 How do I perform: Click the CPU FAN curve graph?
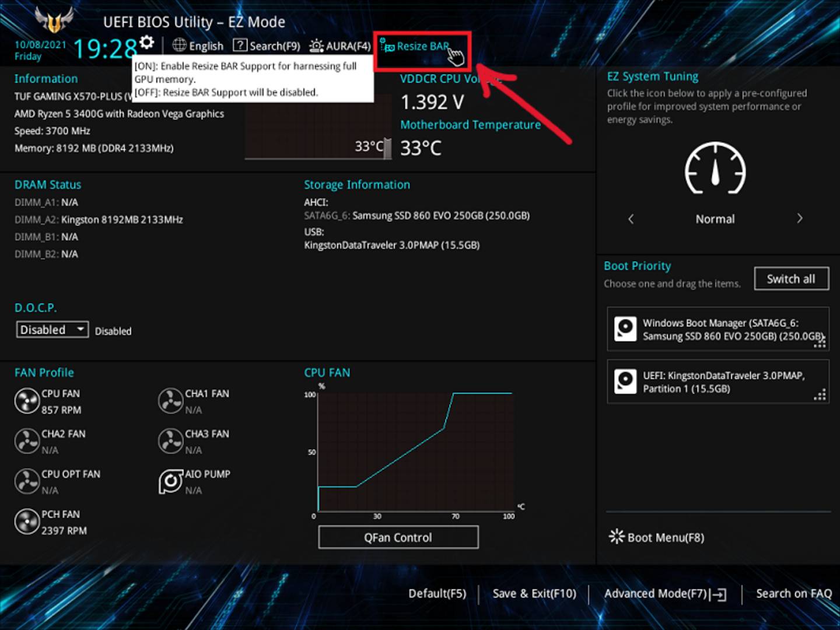pyautogui.click(x=416, y=452)
